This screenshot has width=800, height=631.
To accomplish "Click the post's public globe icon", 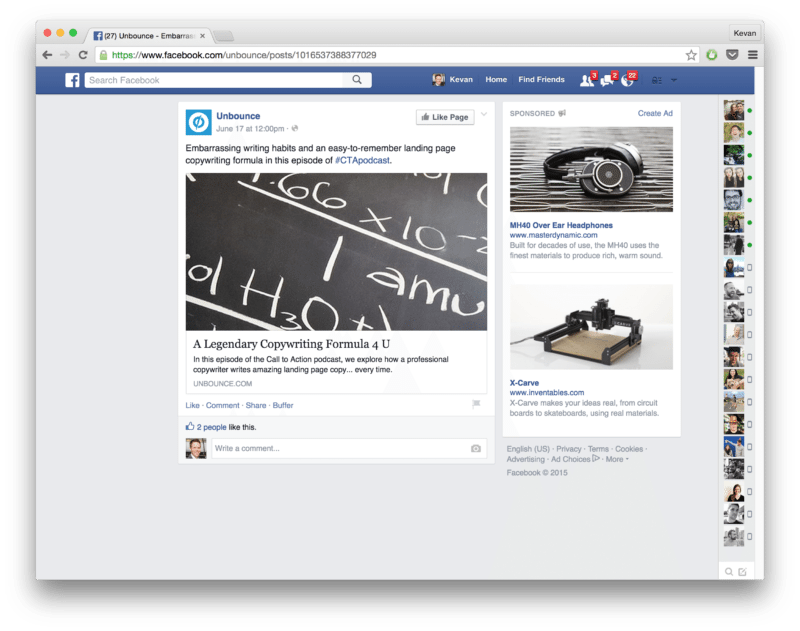I will (295, 129).
